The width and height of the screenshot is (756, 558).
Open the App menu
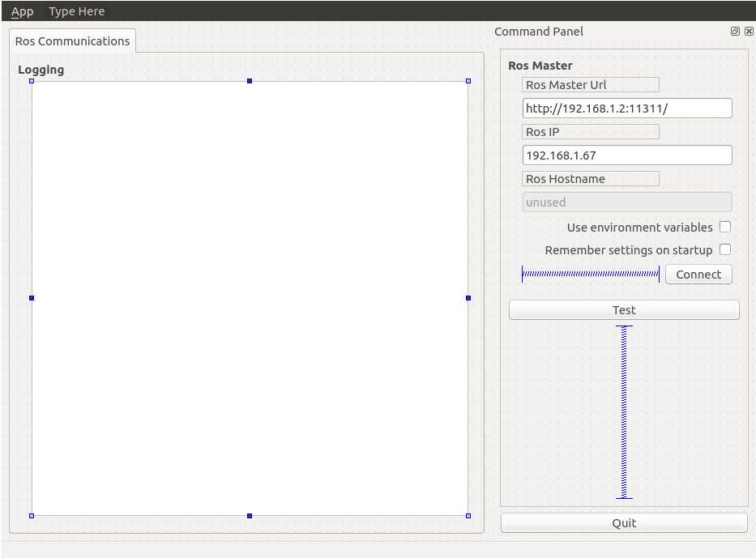point(22,11)
